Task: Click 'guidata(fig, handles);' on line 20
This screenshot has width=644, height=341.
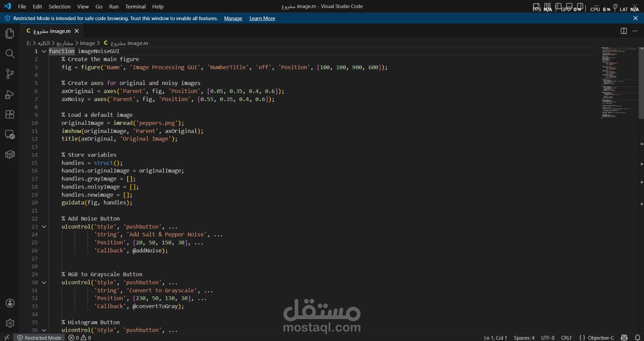Action: tap(97, 203)
